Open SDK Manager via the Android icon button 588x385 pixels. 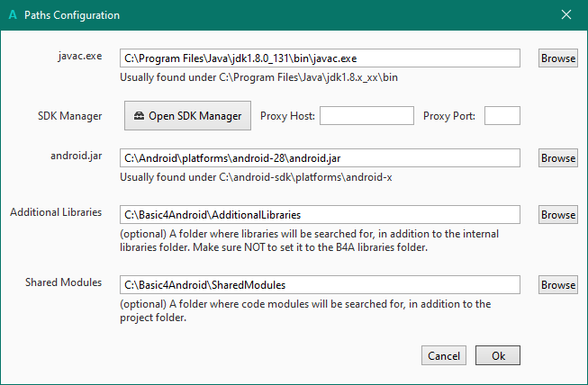tap(187, 116)
